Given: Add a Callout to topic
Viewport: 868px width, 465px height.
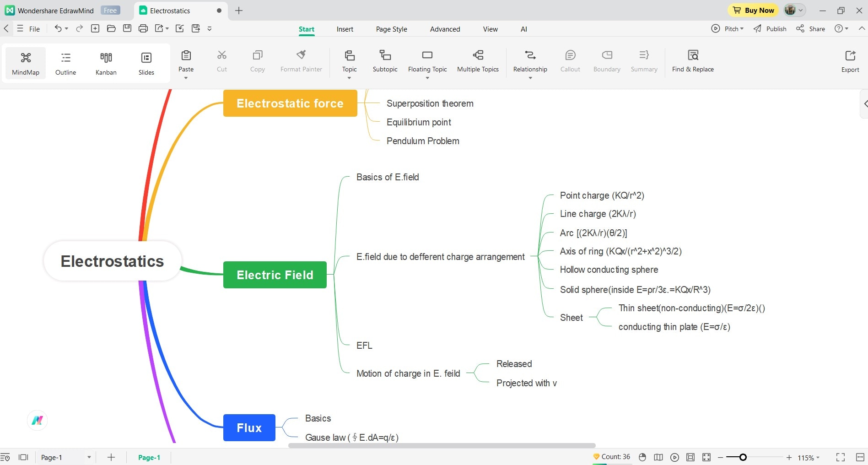Looking at the screenshot, I should [x=570, y=61].
